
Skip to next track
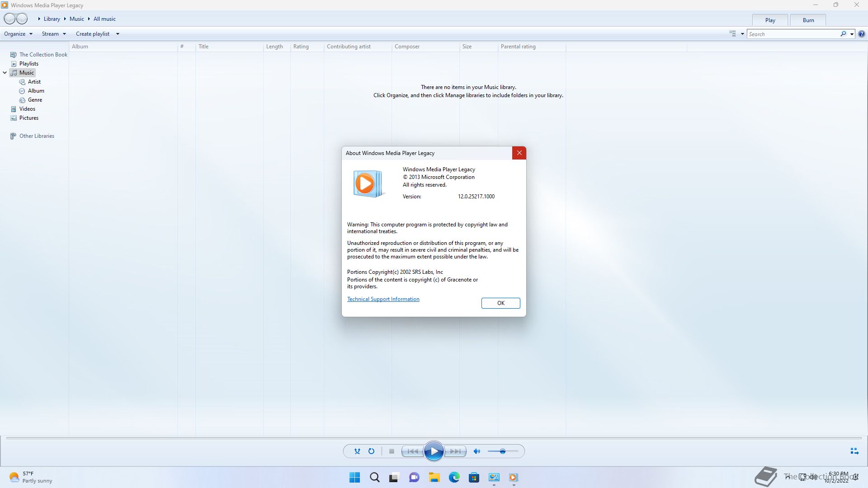[455, 451]
